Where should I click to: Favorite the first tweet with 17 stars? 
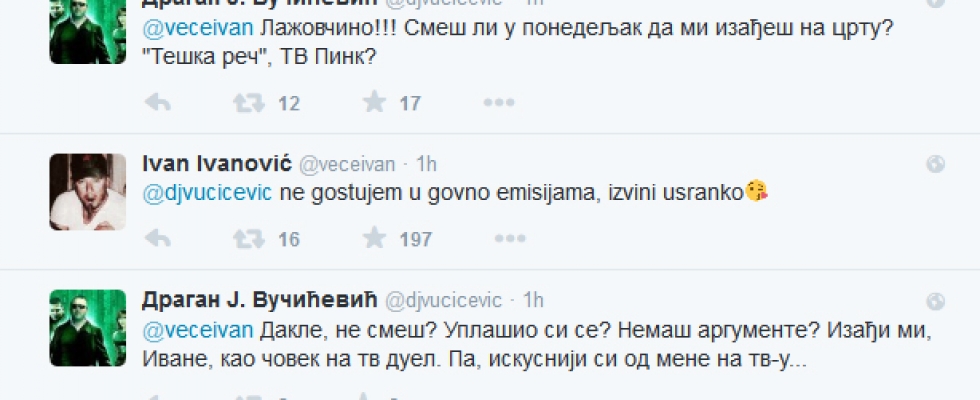coord(375,102)
